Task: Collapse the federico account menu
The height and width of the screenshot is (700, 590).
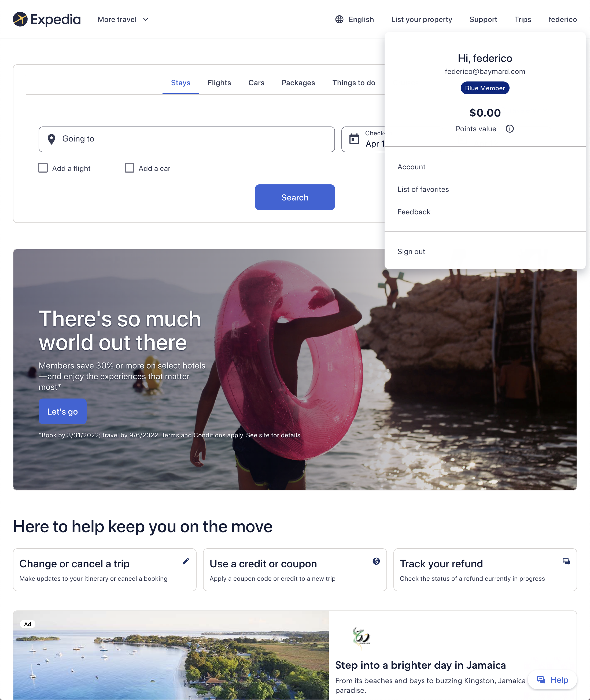Action: pos(562,19)
